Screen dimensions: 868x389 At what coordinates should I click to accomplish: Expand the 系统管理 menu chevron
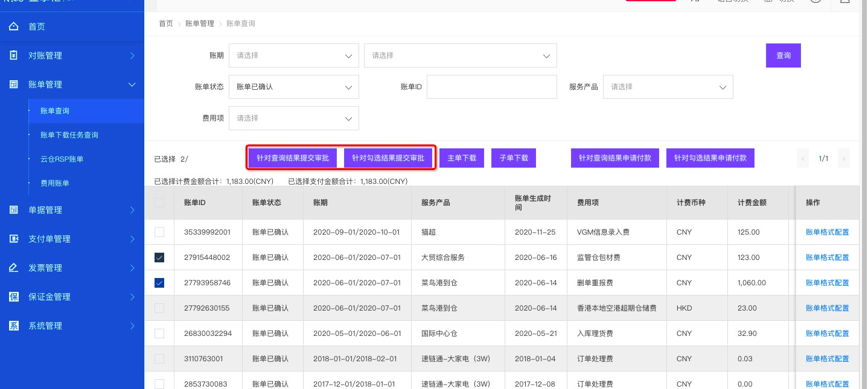132,326
